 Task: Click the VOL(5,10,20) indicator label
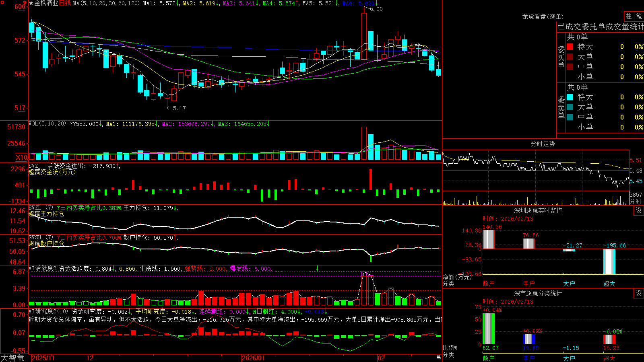pos(47,124)
